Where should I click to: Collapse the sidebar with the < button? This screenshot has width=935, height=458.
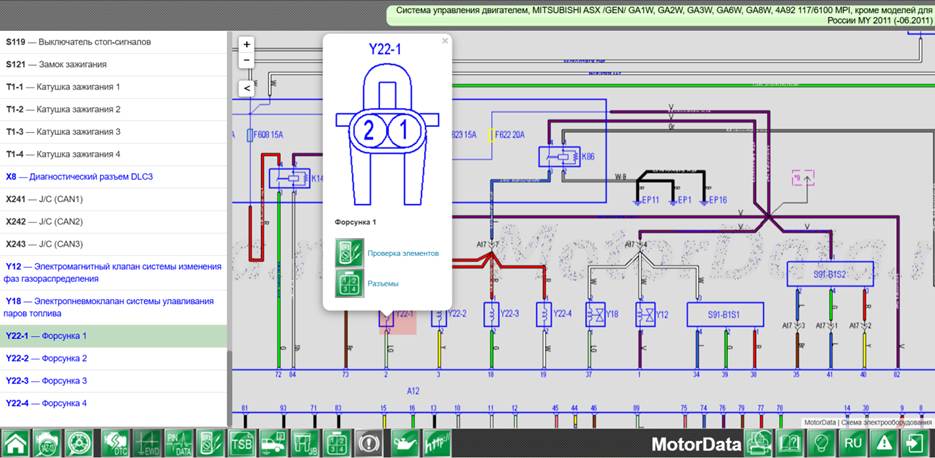247,88
